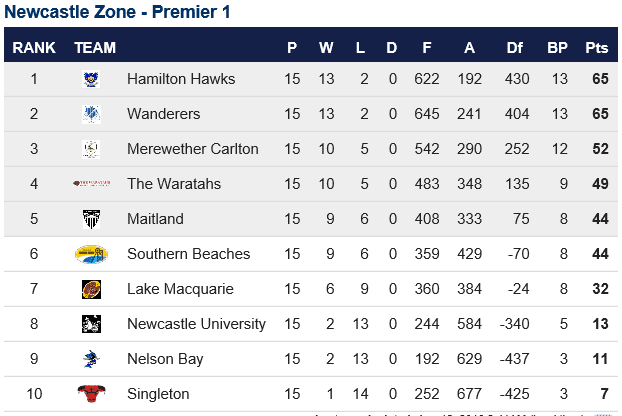
Task: Click the Pts column header
Action: point(597,48)
